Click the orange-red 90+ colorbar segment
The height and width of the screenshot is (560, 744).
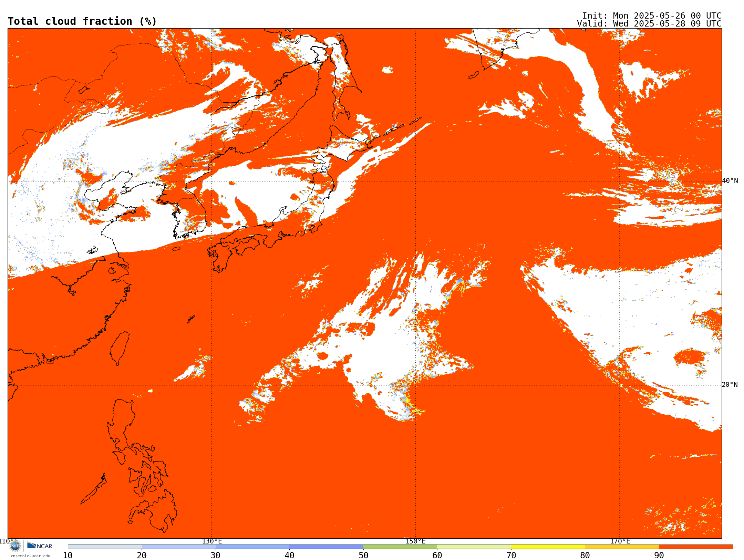(696, 547)
